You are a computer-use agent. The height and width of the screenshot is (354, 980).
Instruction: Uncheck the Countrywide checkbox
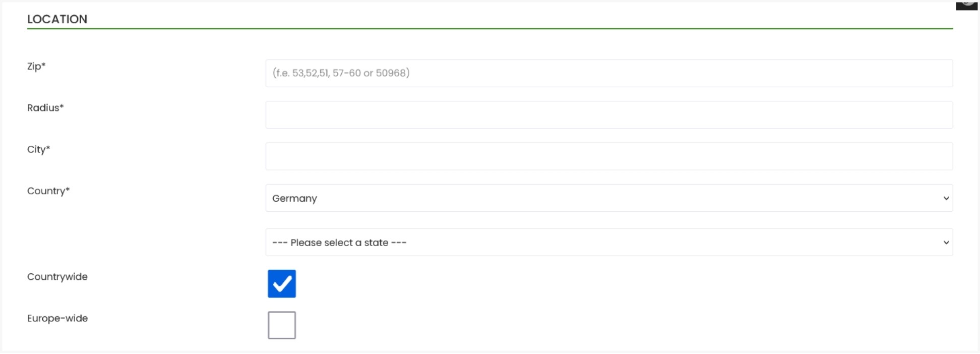282,284
